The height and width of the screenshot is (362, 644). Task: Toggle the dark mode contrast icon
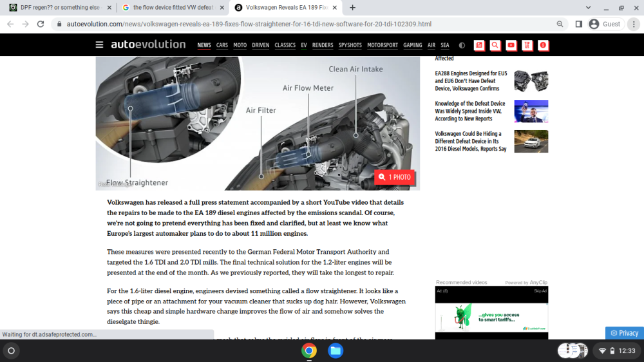[462, 45]
